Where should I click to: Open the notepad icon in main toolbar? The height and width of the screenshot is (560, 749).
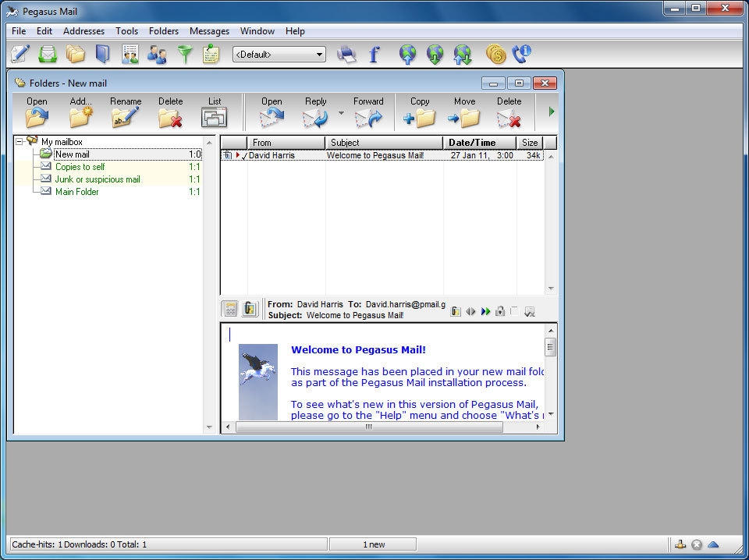pos(211,54)
